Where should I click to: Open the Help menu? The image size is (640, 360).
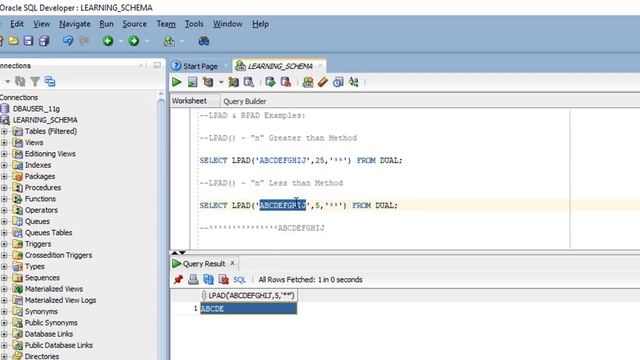click(260, 24)
